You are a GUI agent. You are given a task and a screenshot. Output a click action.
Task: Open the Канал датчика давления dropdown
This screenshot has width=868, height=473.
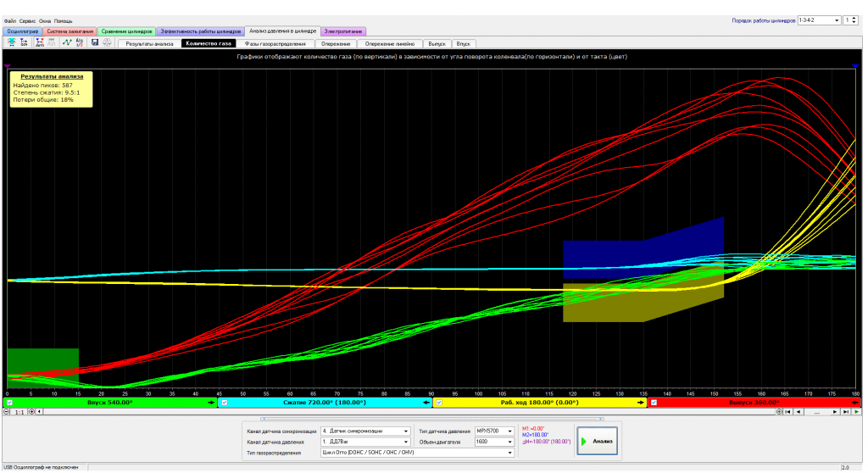coord(365,442)
